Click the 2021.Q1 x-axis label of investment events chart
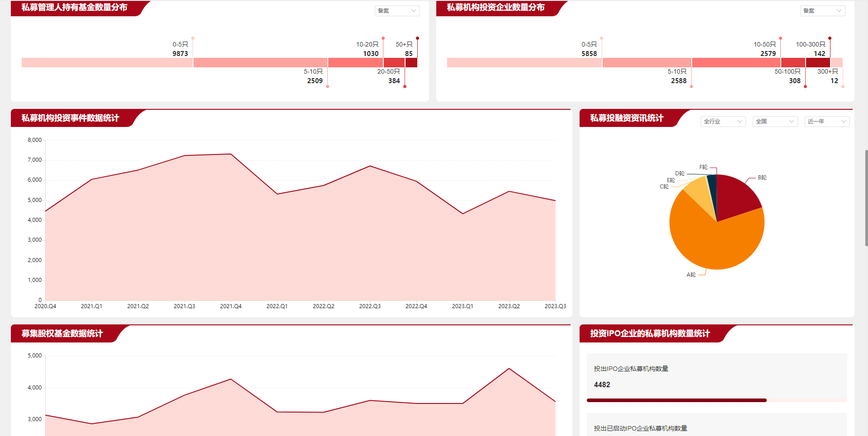 tap(91, 306)
